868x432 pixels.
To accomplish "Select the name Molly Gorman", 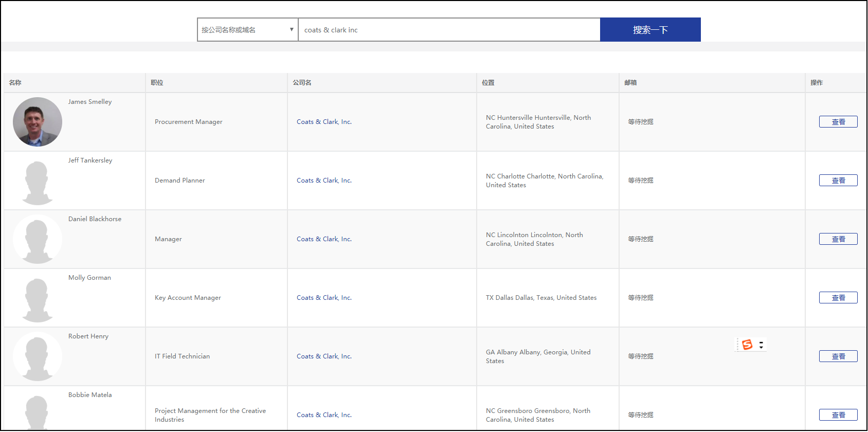I will pyautogui.click(x=89, y=278).
